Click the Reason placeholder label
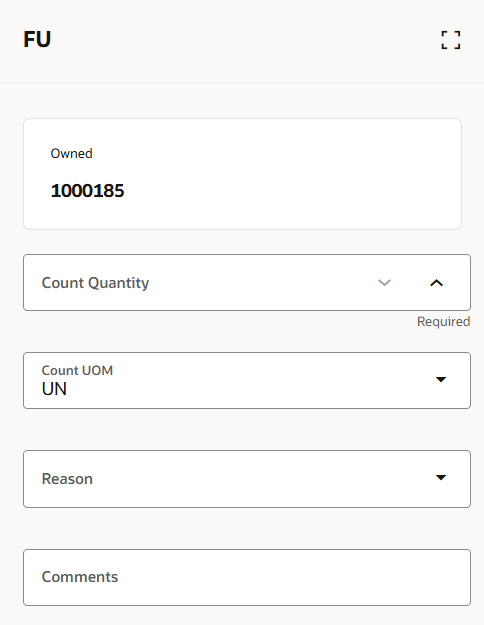Image resolution: width=484 pixels, height=625 pixels. tap(67, 479)
